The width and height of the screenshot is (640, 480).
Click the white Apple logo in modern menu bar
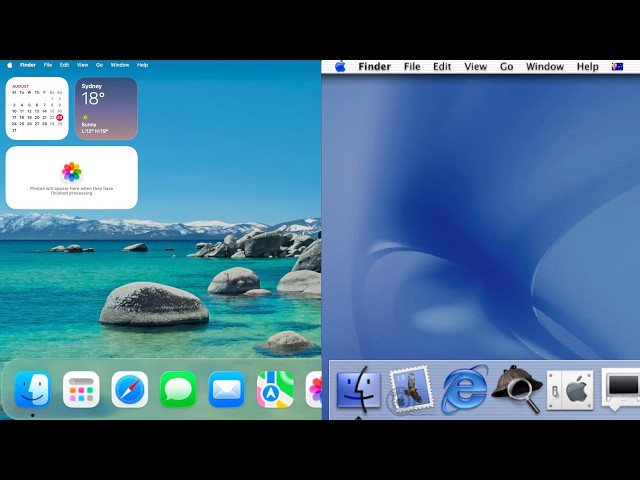(x=10, y=65)
